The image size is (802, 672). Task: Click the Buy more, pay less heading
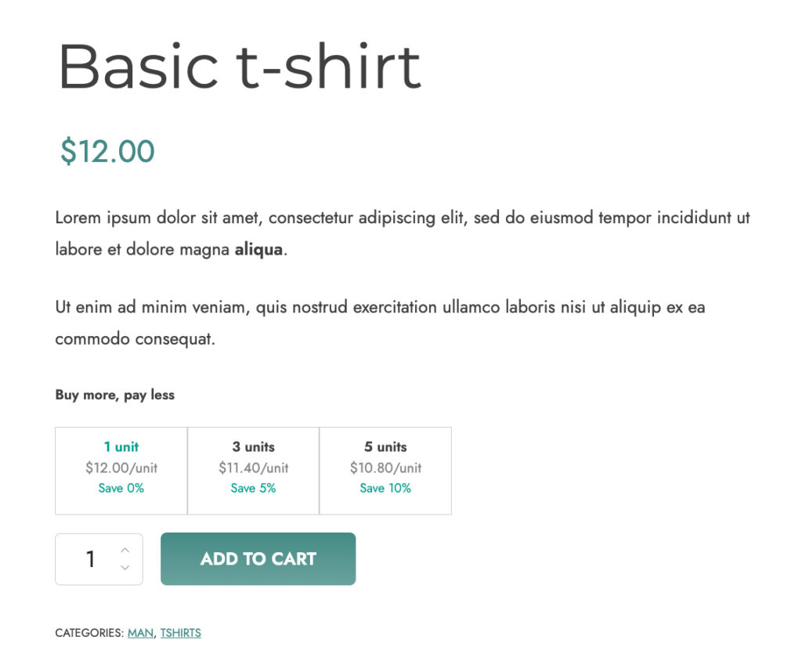click(x=115, y=395)
